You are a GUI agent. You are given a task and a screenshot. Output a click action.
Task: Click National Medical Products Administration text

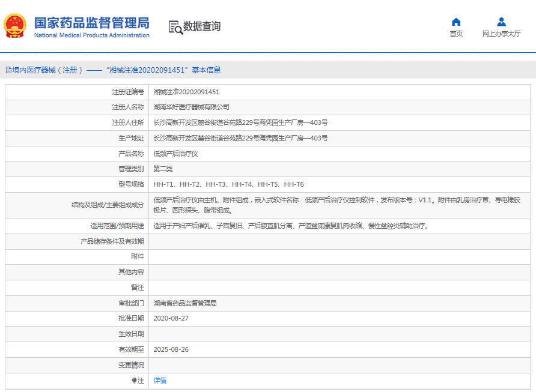coord(91,35)
